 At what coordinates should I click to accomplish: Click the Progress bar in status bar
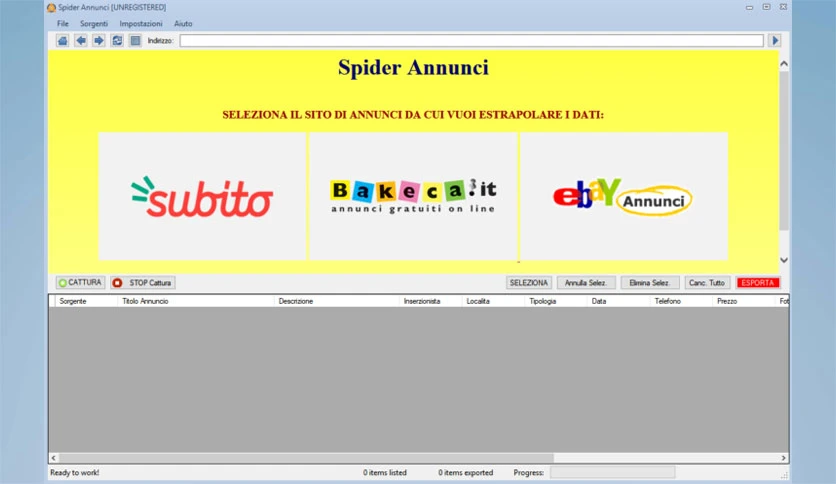tap(613, 472)
